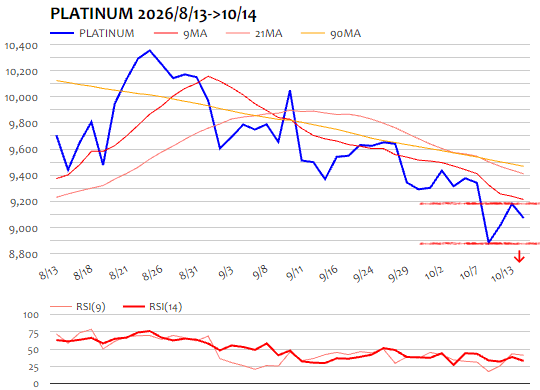
Task: Click the 25 label on RSI axis
Action: click(x=33, y=368)
